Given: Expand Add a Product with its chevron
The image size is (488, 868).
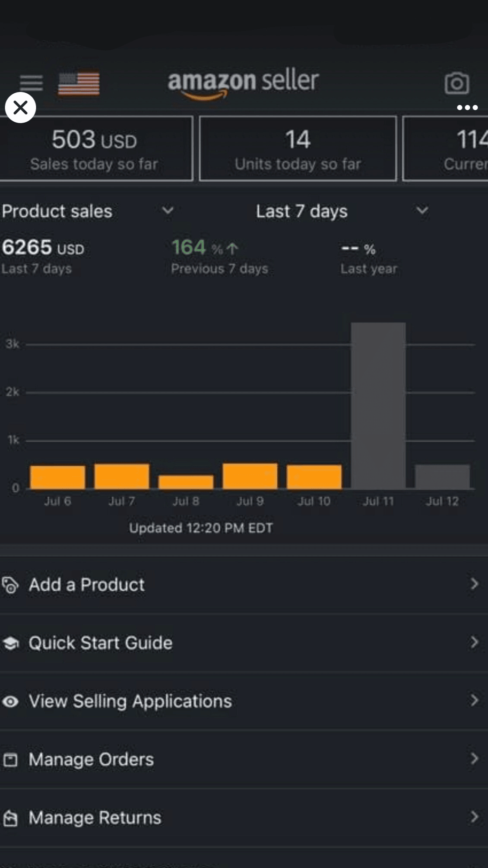Looking at the screenshot, I should point(474,584).
